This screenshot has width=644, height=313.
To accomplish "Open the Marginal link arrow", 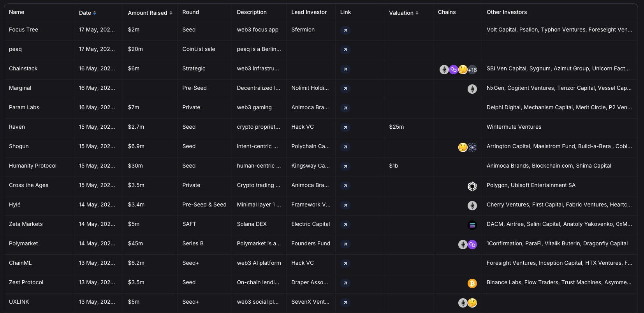I will [x=345, y=89].
